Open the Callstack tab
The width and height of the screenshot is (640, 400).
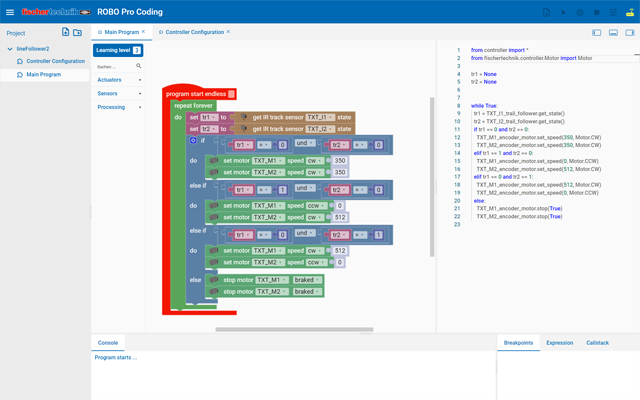[598, 343]
